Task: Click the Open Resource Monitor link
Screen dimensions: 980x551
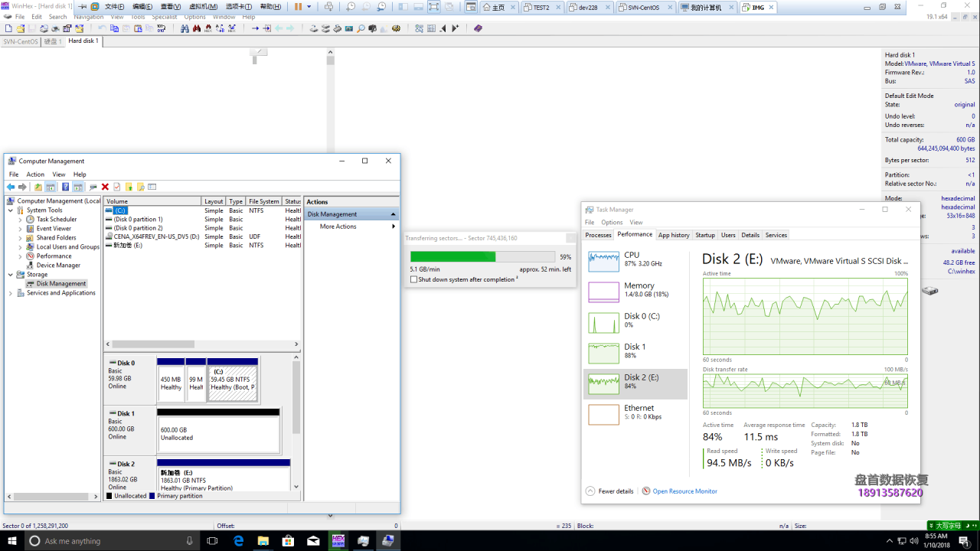Action: point(684,491)
